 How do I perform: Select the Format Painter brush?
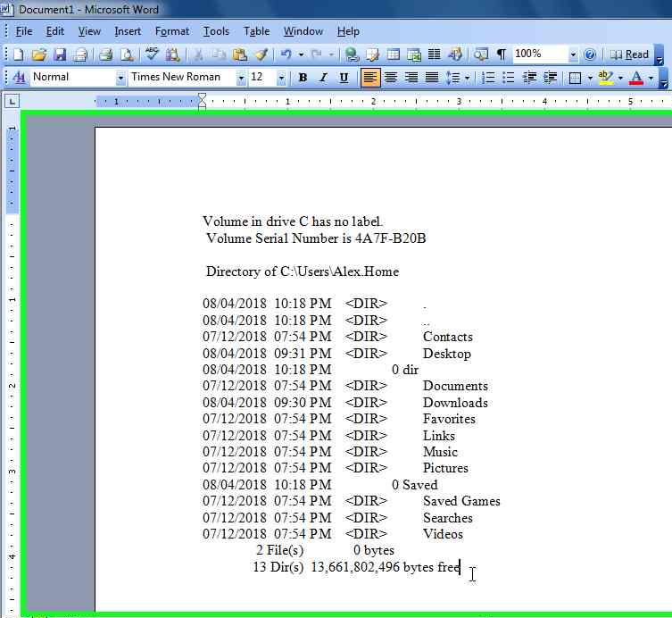pos(261,54)
